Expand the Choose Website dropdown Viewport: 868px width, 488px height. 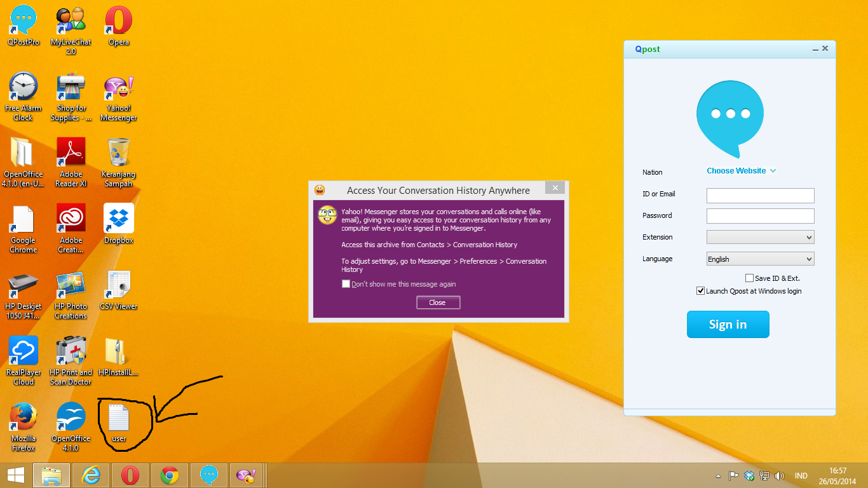pos(741,171)
